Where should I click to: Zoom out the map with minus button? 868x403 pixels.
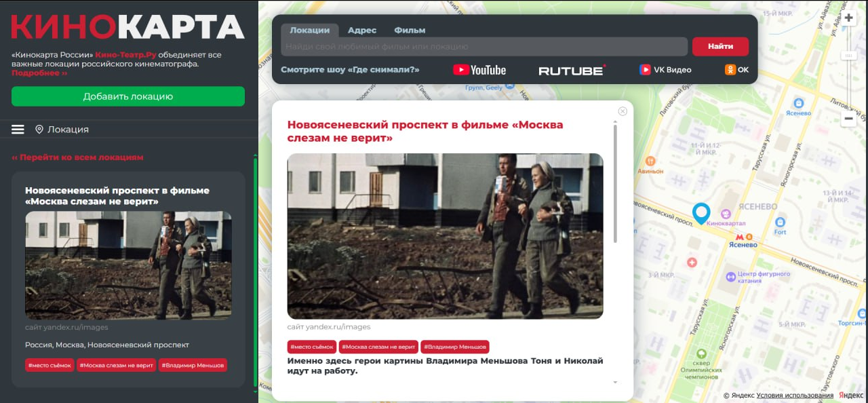click(x=848, y=119)
